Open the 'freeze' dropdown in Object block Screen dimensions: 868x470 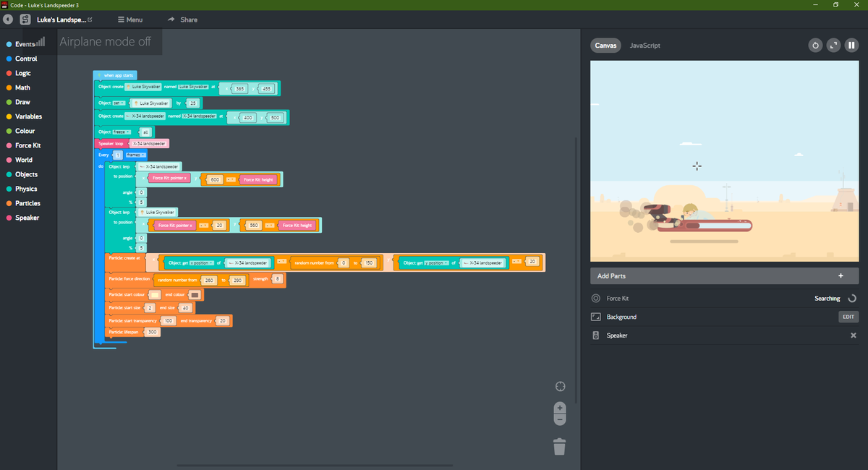[122, 132]
